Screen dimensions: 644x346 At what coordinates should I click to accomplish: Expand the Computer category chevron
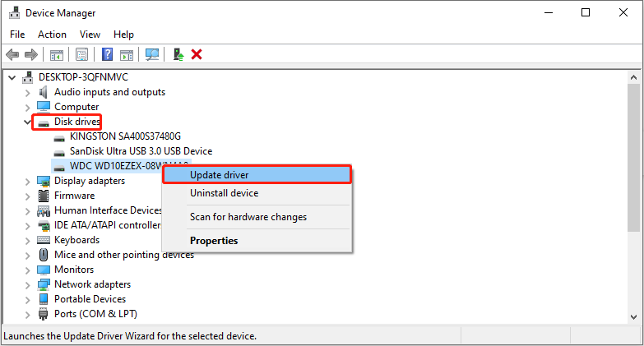[27, 108]
